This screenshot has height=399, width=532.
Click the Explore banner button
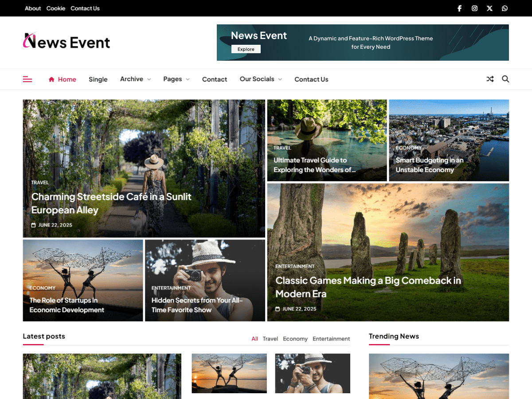pyautogui.click(x=246, y=49)
